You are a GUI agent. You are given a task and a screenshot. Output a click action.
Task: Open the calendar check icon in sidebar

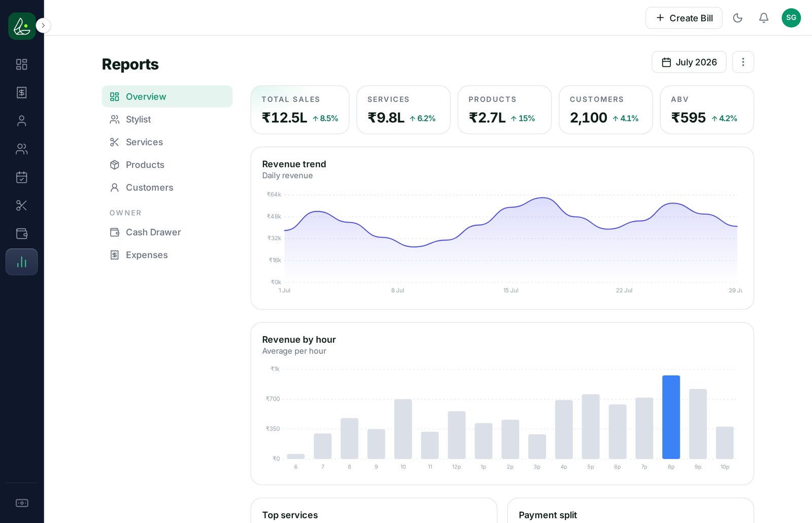click(22, 177)
